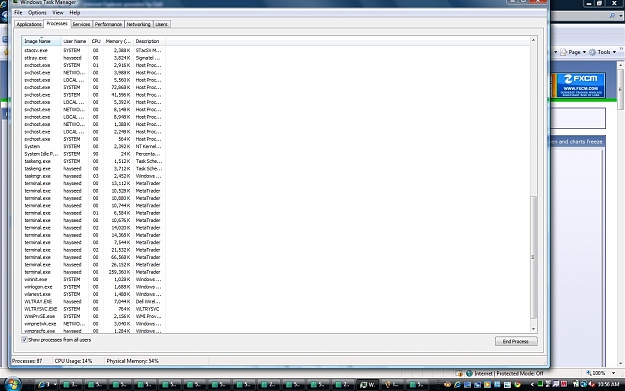This screenshot has height=391, width=625.
Task: Click the process list scroll-down arrow
Action: [x=533, y=329]
